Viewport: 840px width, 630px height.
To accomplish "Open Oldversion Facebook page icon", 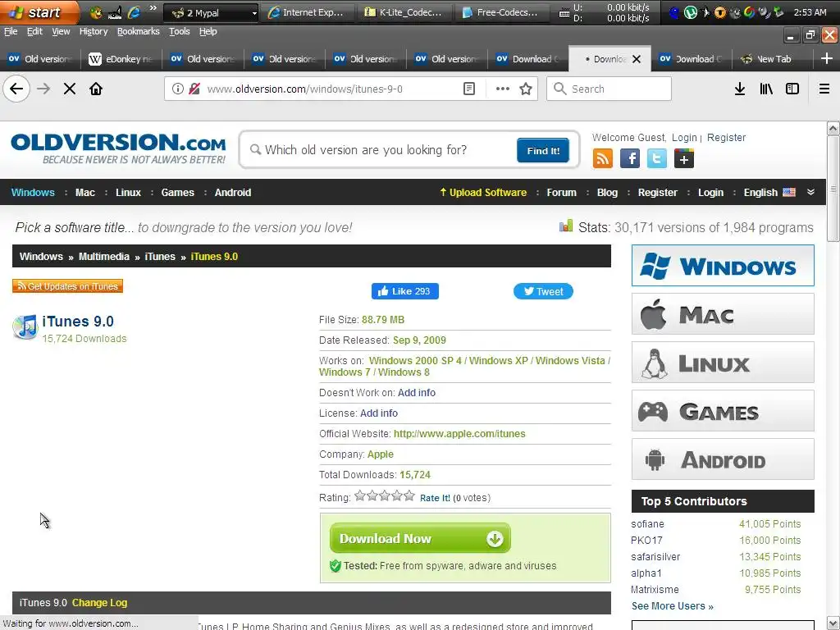I will (x=630, y=158).
